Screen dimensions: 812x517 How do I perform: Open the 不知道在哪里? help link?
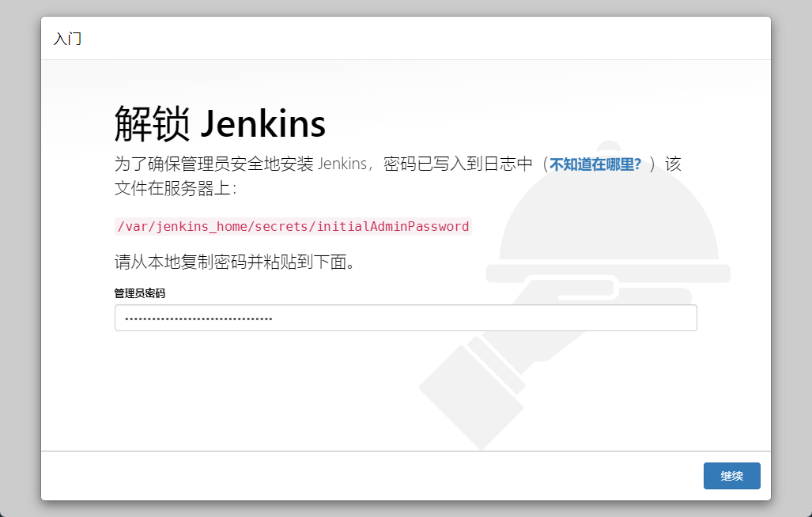click(x=595, y=164)
